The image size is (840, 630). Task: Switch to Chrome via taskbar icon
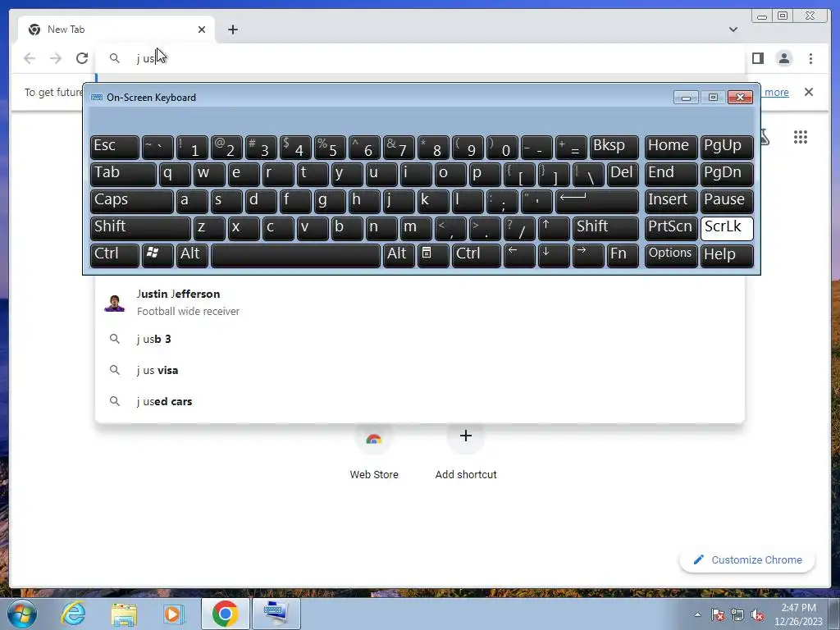pyautogui.click(x=225, y=614)
